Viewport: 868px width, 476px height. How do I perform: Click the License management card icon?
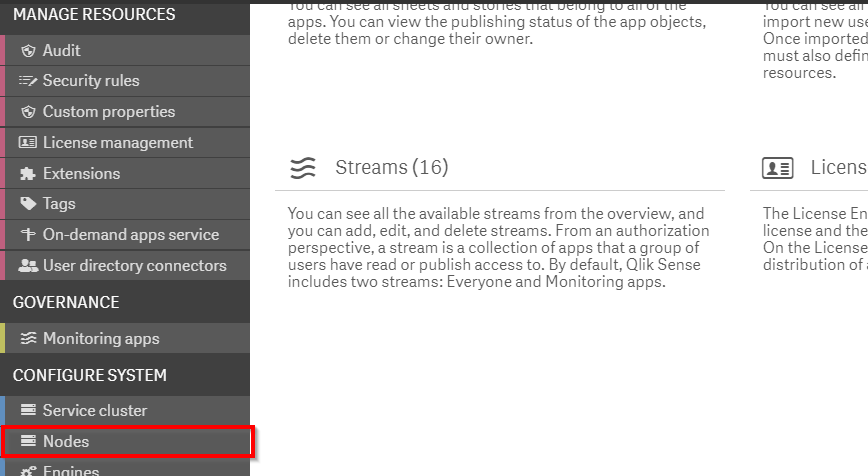tap(28, 143)
